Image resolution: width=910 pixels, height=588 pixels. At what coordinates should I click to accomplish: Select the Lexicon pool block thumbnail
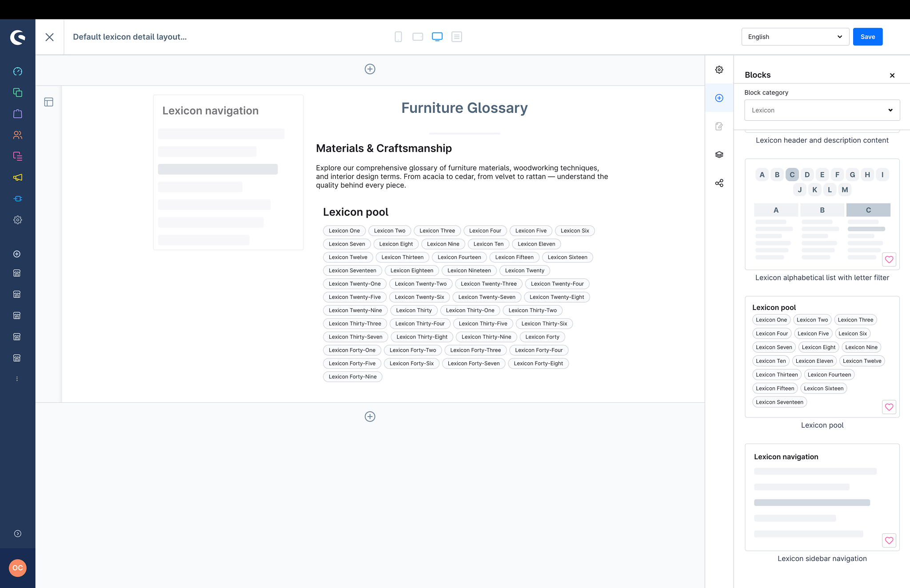[822, 357]
